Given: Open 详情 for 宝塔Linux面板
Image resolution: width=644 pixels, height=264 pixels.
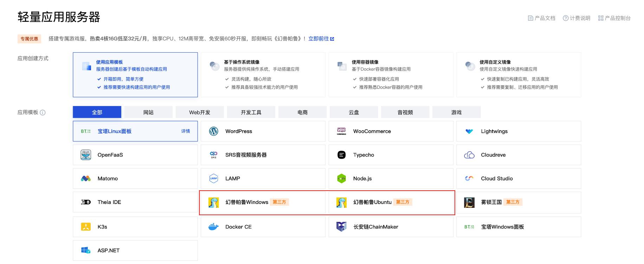Looking at the screenshot, I should pos(186,131).
